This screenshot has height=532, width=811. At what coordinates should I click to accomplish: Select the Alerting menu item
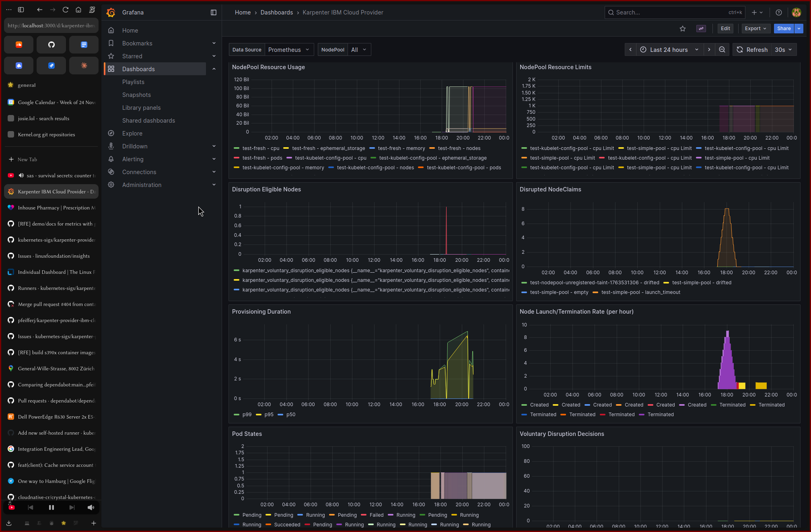click(133, 159)
